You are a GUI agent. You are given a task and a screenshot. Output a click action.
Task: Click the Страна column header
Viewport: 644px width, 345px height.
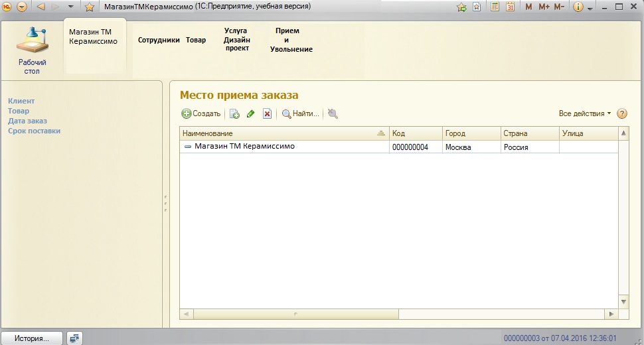click(529, 133)
